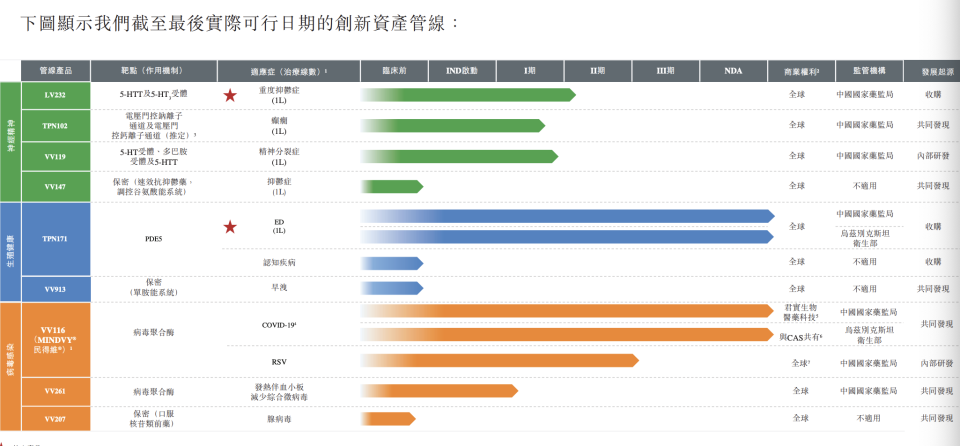960x446 pixels.
Task: Select the LV232 product cell
Action: coord(56,96)
